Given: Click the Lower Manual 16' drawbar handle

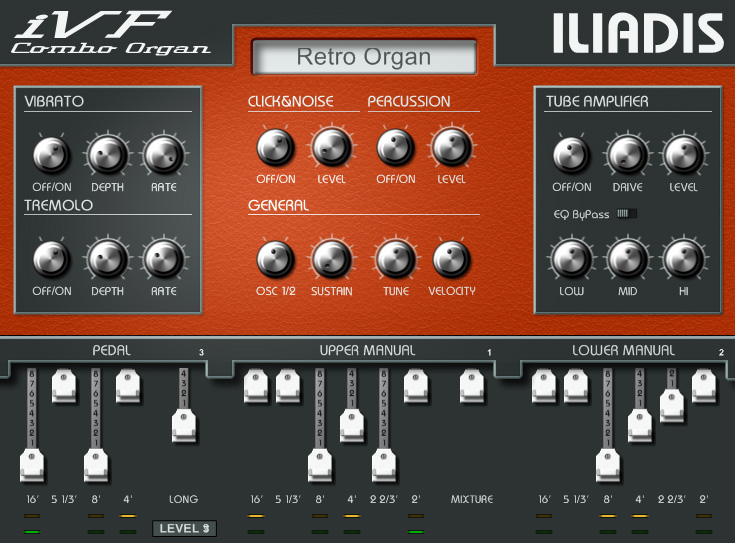Looking at the screenshot, I should point(544,386).
